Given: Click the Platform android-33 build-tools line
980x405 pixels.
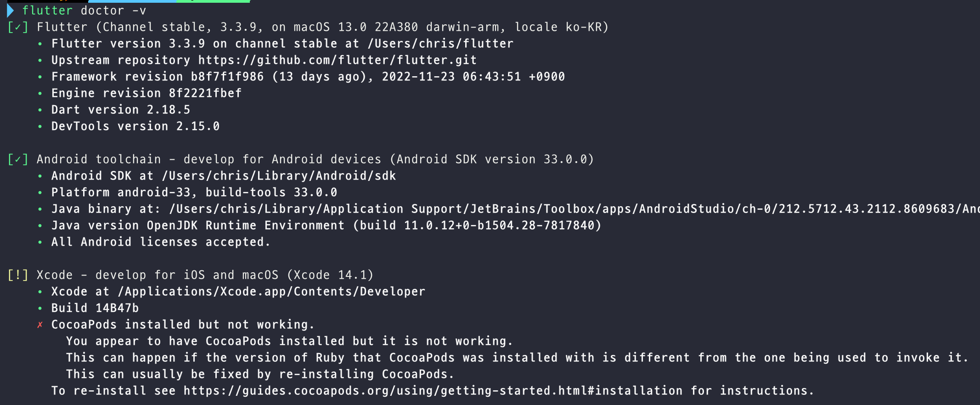Looking at the screenshot, I should click(x=194, y=192).
